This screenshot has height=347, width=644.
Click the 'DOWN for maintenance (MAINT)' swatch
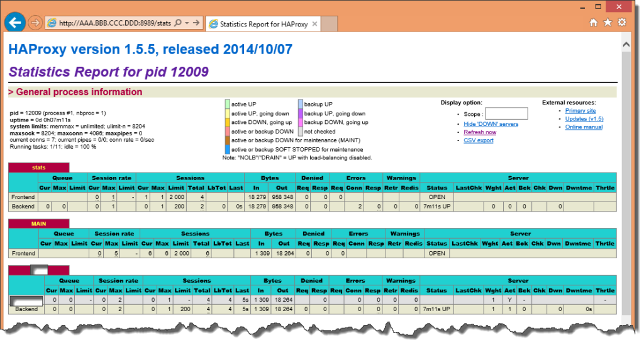227,140
